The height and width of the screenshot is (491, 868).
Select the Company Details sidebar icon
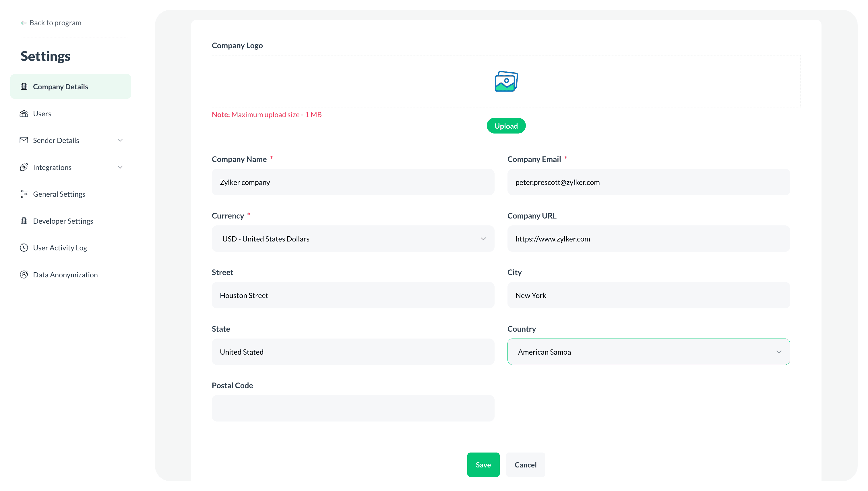(x=24, y=86)
